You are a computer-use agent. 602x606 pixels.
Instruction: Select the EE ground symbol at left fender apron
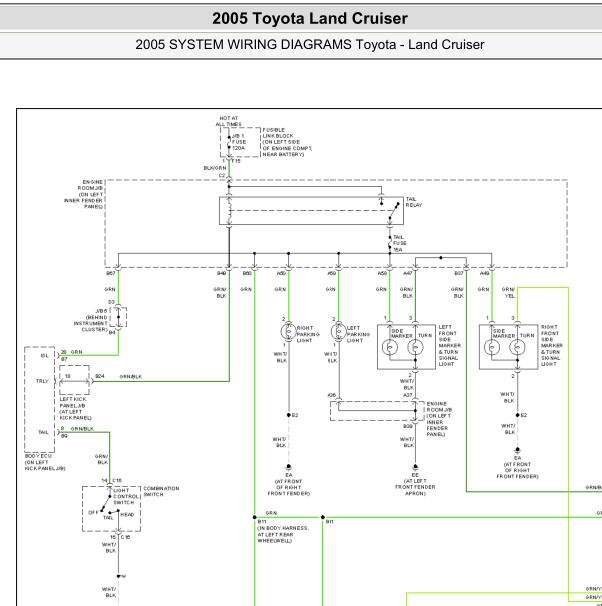[x=415, y=467]
